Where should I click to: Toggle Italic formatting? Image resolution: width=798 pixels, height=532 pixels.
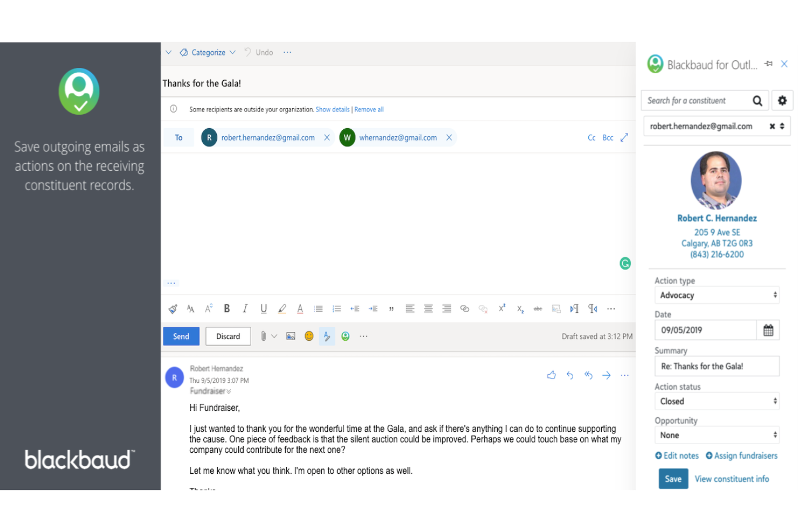tap(245, 308)
